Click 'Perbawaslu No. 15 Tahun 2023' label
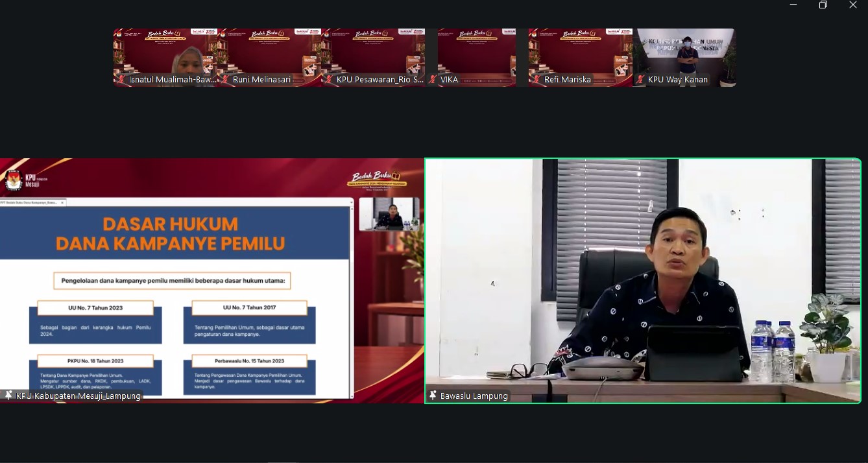 [x=250, y=361]
